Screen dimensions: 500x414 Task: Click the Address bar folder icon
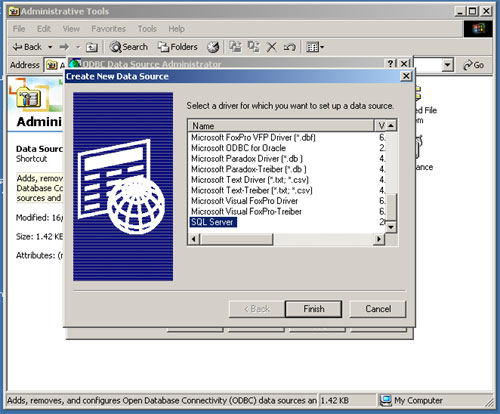51,65
